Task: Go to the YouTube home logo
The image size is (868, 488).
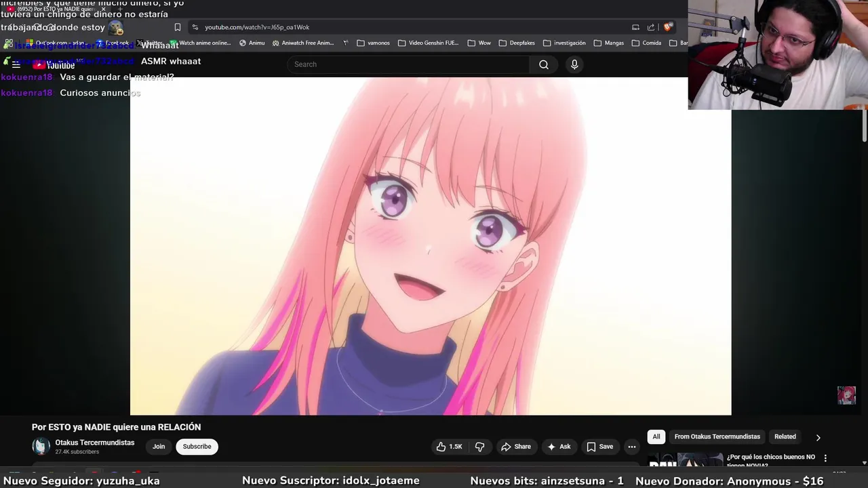Action: click(54, 65)
